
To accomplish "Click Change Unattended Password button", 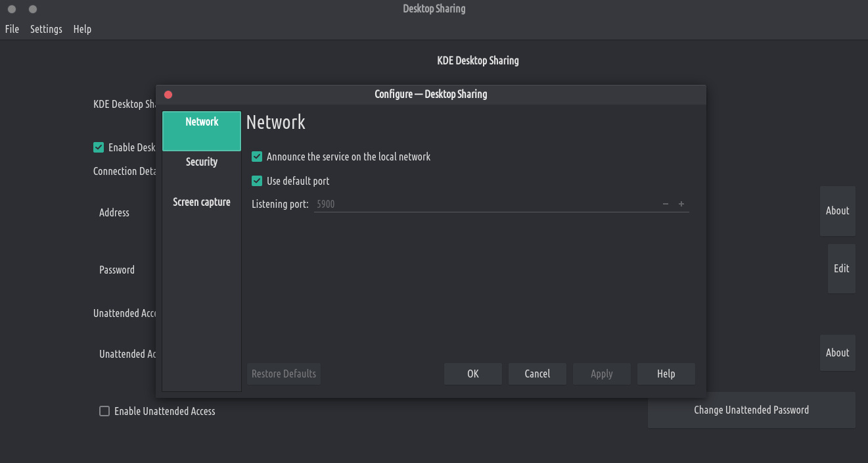I will [x=751, y=410].
